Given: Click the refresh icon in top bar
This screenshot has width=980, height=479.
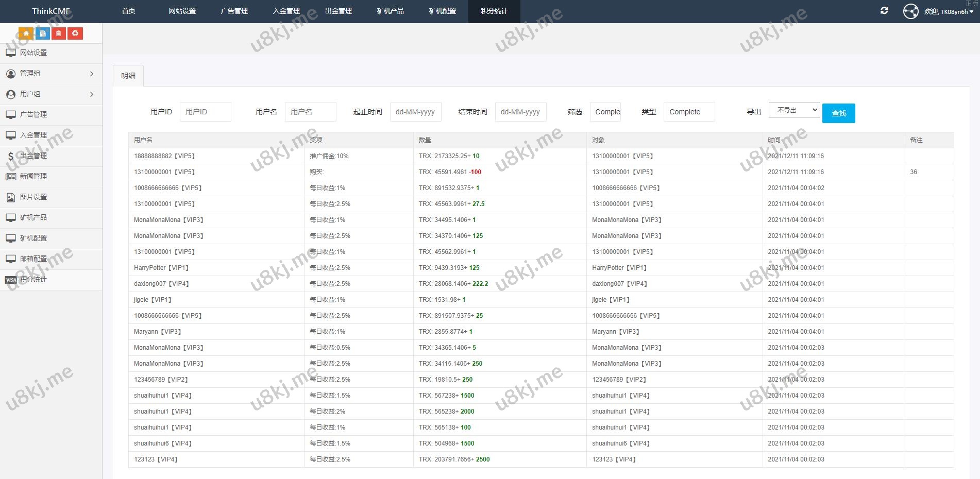Looking at the screenshot, I should point(884,11).
